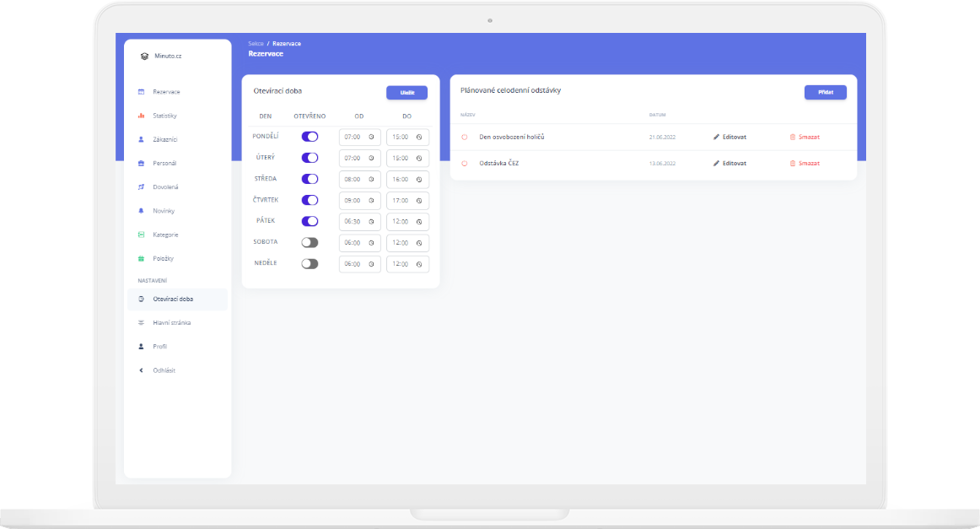Click the pencil icon for Den osvobození holičů
This screenshot has height=529, width=980.
pyautogui.click(x=716, y=137)
